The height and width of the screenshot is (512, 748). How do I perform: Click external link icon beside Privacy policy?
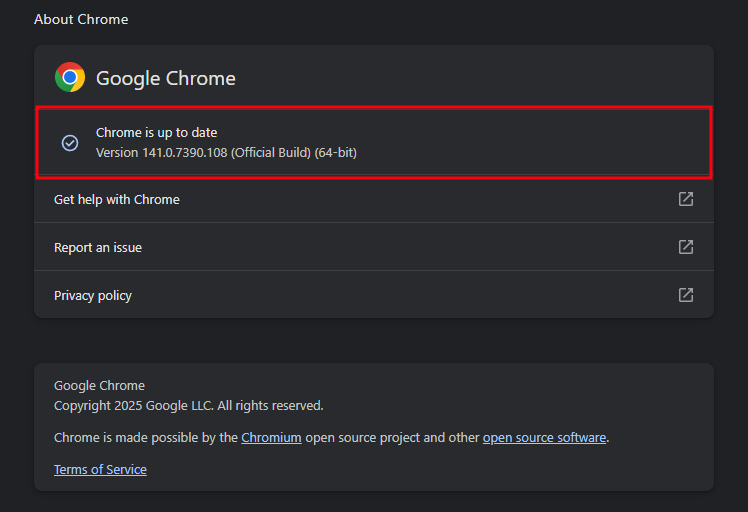[x=686, y=295]
